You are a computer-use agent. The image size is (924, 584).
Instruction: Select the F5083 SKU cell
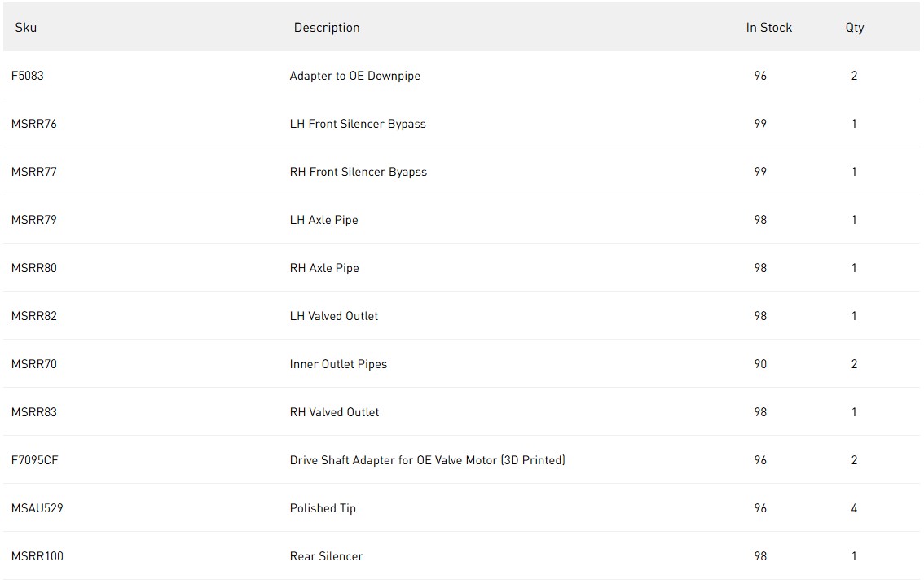pyautogui.click(x=28, y=76)
